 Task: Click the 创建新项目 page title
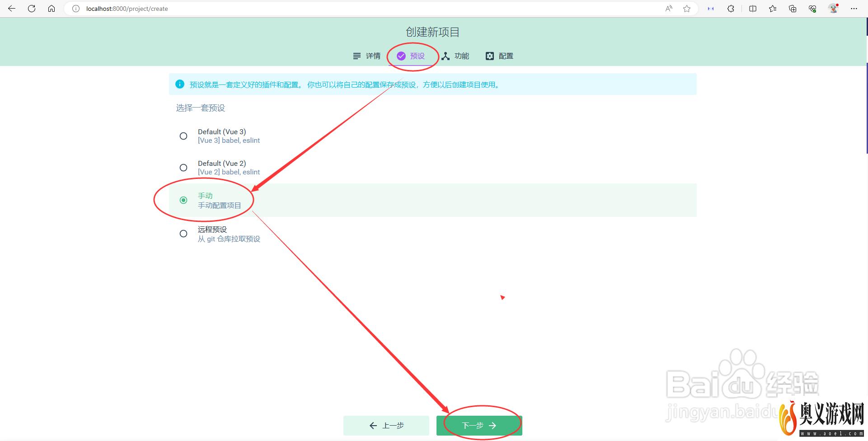point(433,32)
